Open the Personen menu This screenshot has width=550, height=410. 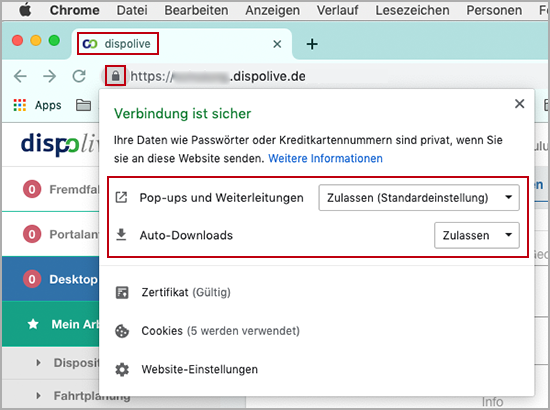point(494,11)
